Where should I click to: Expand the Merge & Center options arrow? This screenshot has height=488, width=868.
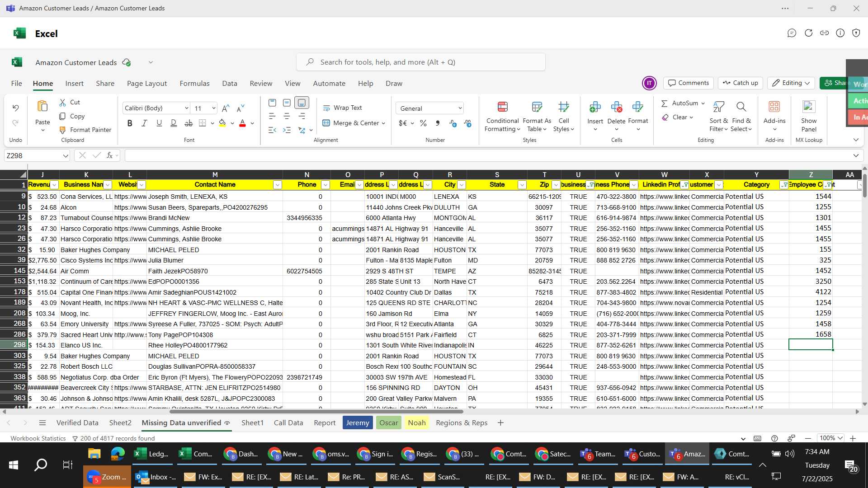point(383,123)
